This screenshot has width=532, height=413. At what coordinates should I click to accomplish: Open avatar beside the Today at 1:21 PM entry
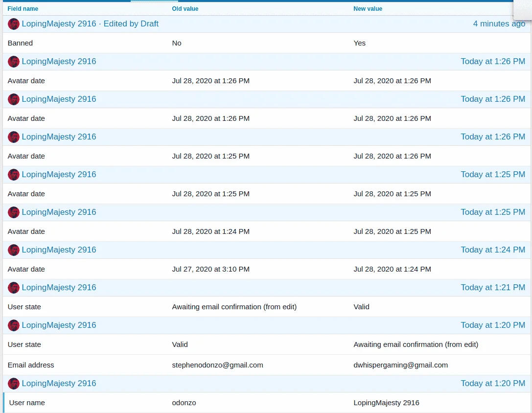(x=14, y=288)
